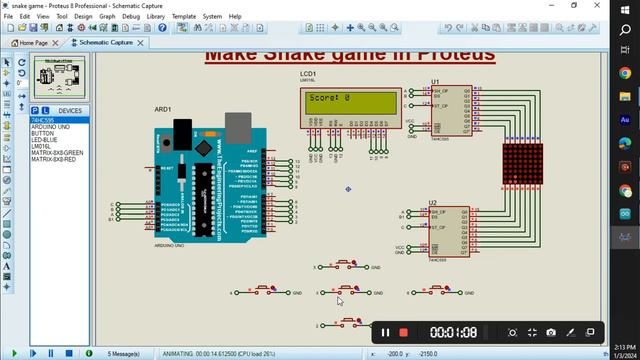Click the Zoom Out magnifier icon
Viewport: 640px width, 360px height.
pyautogui.click(x=372, y=28)
